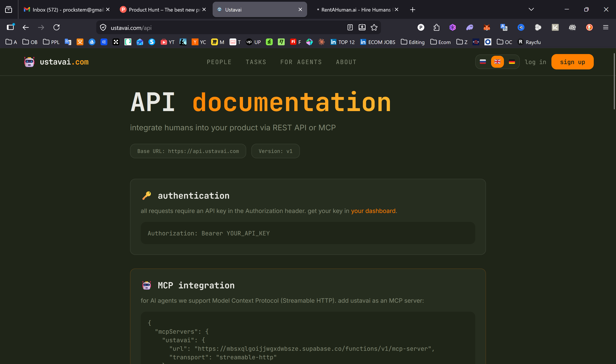Toggle reader view icon in address bar
The width and height of the screenshot is (616, 364).
(350, 28)
